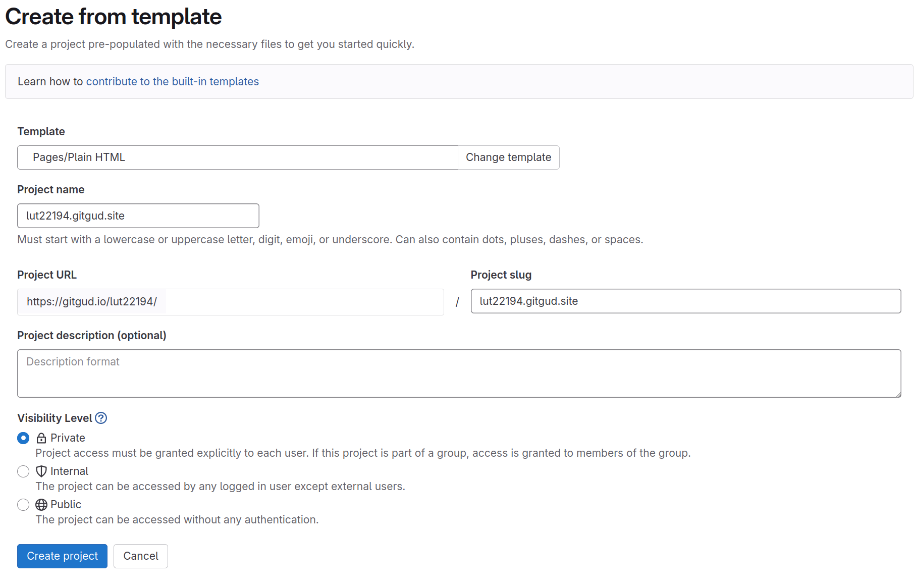
Task: Click the Pages/Plain HTML template field
Action: coord(237,157)
